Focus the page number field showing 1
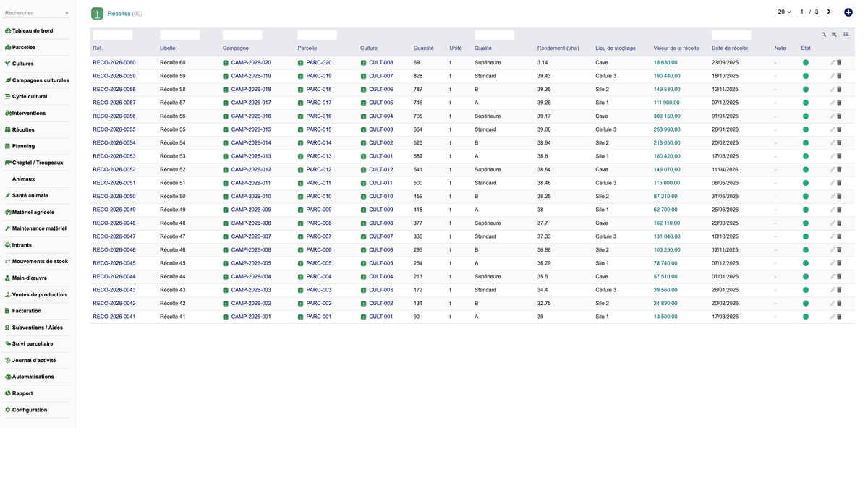868x488 pixels. tap(802, 12)
